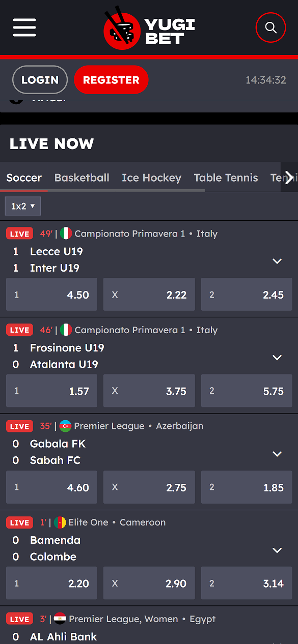
Task: Switch to the Basketball tab
Action: pyautogui.click(x=82, y=178)
